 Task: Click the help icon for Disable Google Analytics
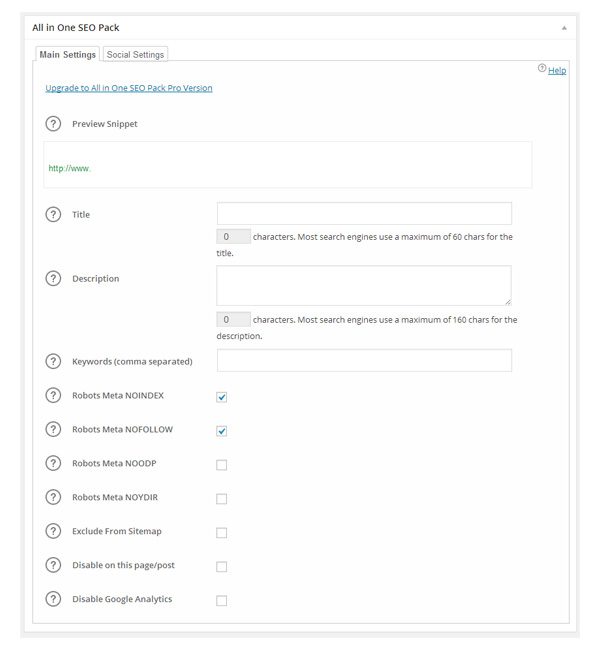click(53, 599)
